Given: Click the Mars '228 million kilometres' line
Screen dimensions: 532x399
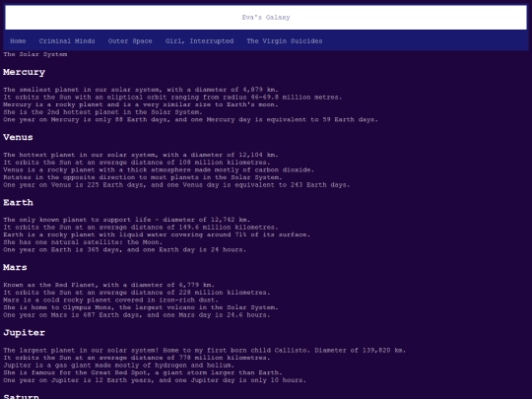Looking at the screenshot, I should (x=137, y=293).
